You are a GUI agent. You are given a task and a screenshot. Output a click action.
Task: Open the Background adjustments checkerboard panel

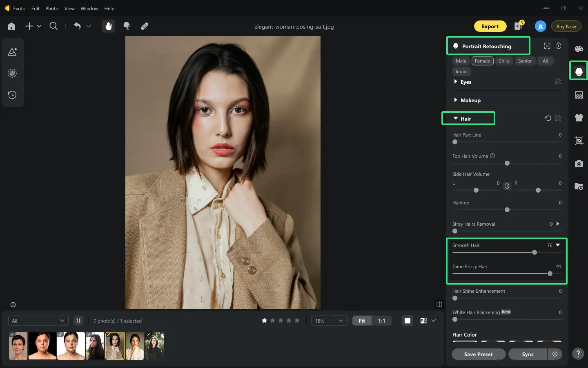(x=579, y=95)
